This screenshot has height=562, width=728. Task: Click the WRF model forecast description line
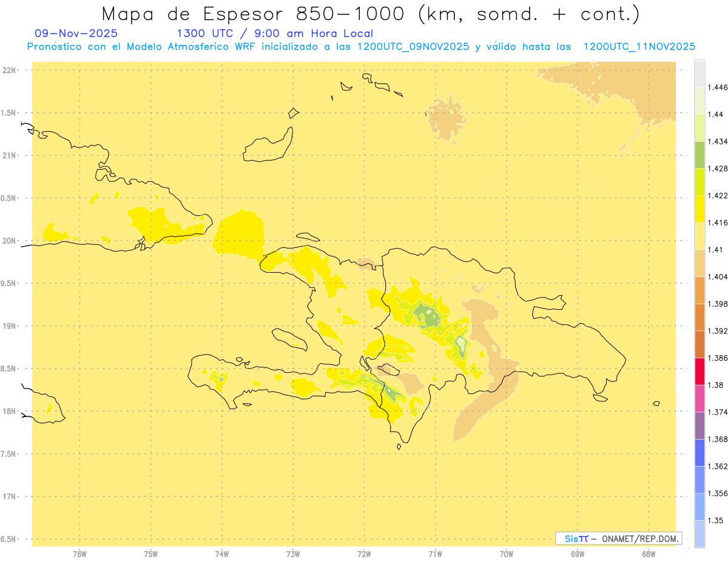point(361,47)
